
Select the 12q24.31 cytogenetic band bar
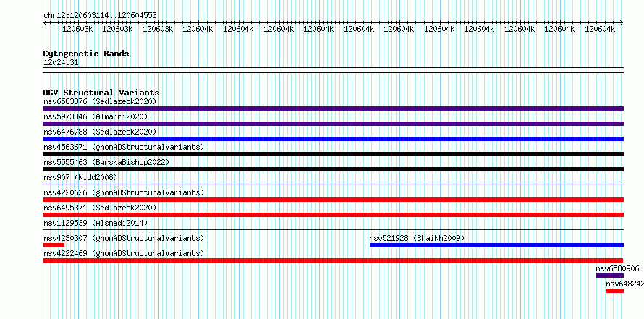[333, 70]
